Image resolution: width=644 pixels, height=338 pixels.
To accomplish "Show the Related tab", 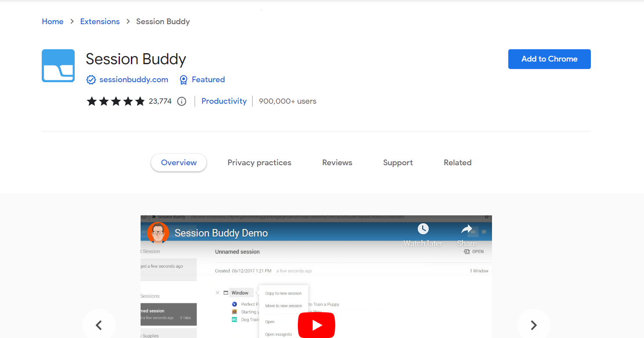I will click(458, 163).
